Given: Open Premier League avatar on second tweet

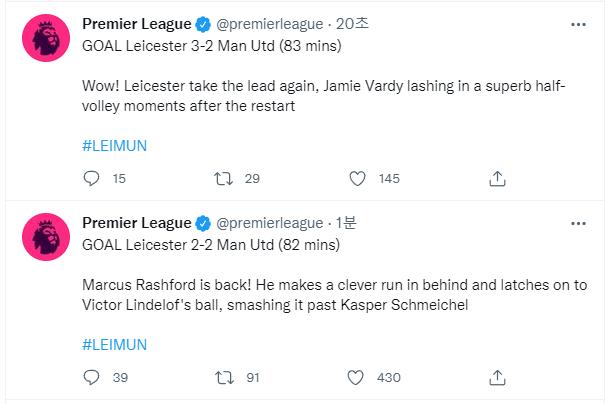Looking at the screenshot, I should pyautogui.click(x=46, y=237).
